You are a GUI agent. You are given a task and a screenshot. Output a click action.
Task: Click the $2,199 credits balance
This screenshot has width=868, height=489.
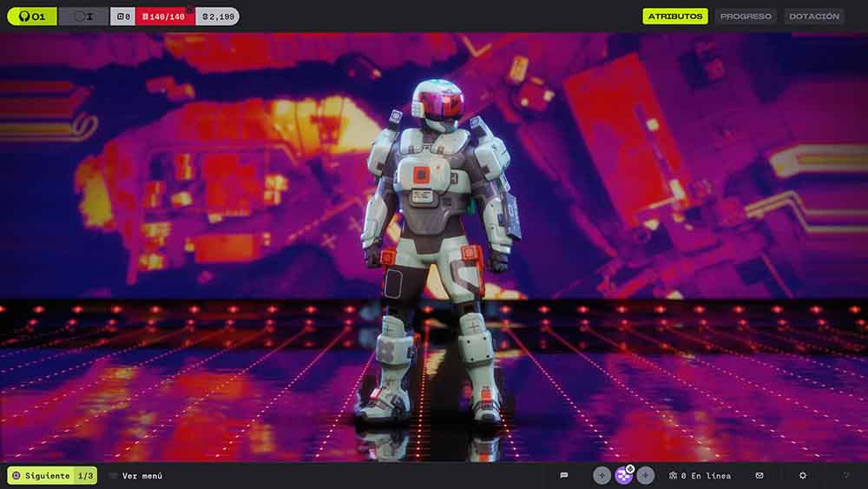point(217,17)
